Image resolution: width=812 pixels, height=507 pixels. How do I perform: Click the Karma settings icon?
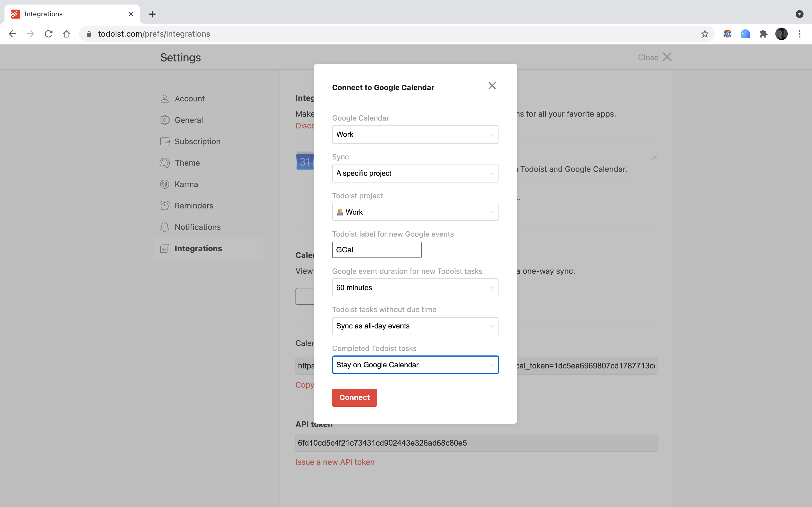point(164,184)
